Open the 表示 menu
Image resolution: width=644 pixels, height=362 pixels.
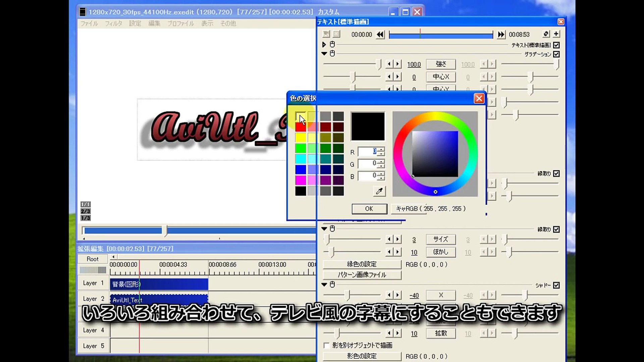point(207,23)
